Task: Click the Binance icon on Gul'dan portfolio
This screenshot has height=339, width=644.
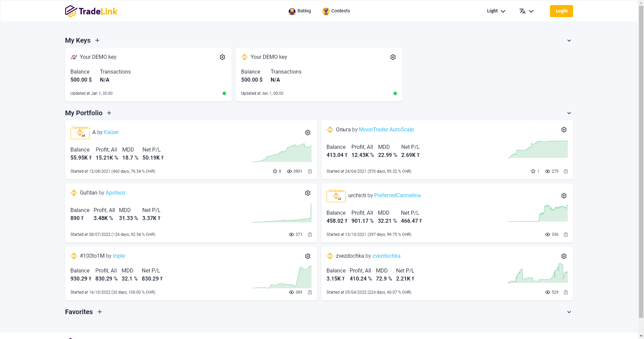Action: [74, 193]
